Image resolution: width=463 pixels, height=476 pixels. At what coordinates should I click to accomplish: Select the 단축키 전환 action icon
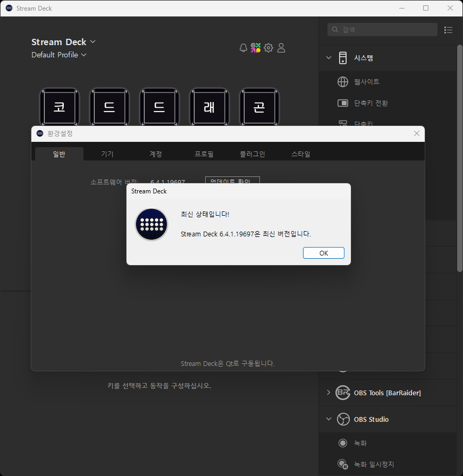(x=343, y=103)
